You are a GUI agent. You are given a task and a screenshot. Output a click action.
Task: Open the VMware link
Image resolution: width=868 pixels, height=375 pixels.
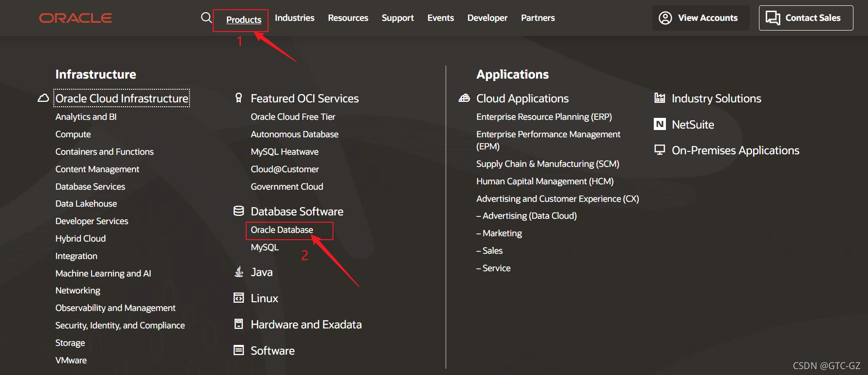(x=71, y=360)
